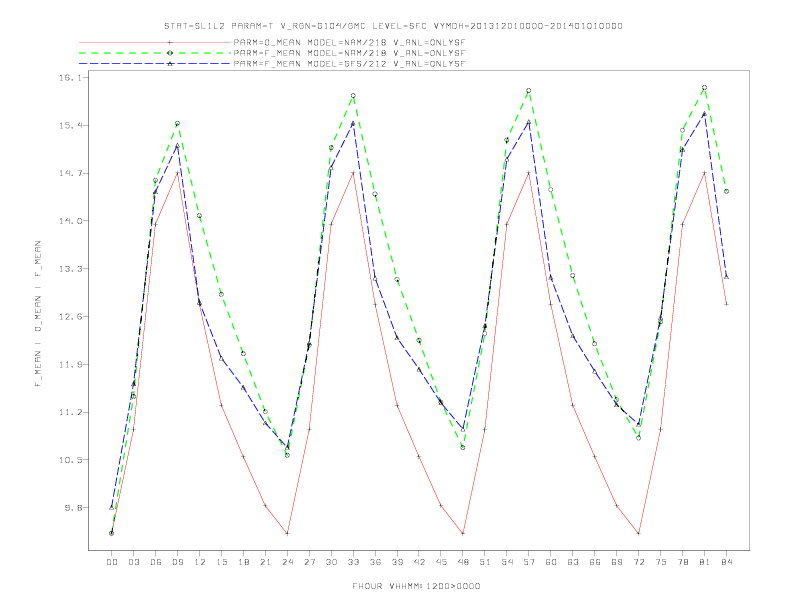Click x-axis tick label 21
The height and width of the screenshot is (612, 792).
tap(265, 562)
